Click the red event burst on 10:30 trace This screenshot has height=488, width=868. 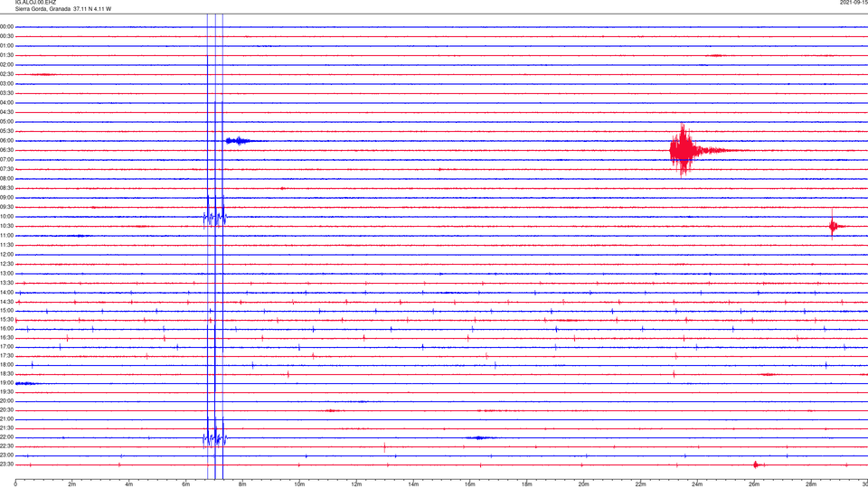tap(835, 225)
